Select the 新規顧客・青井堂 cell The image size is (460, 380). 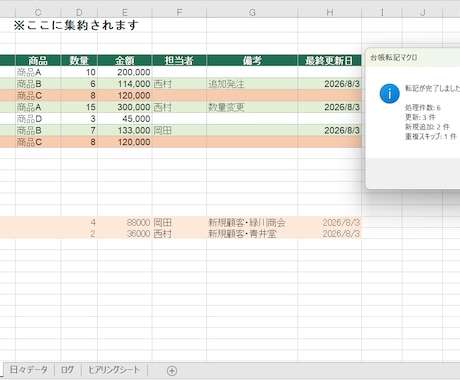coord(252,234)
